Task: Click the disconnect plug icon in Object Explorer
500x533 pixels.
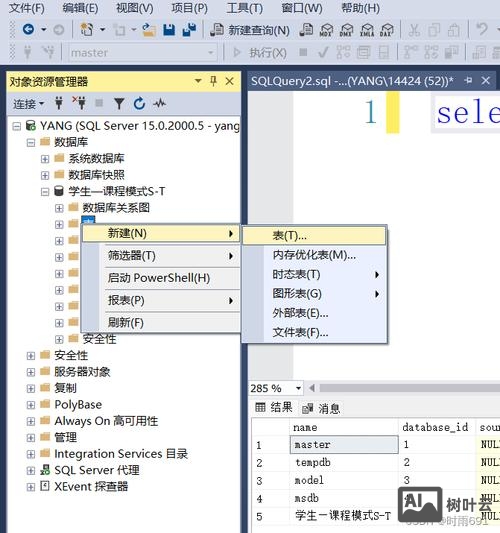Action: [79, 103]
